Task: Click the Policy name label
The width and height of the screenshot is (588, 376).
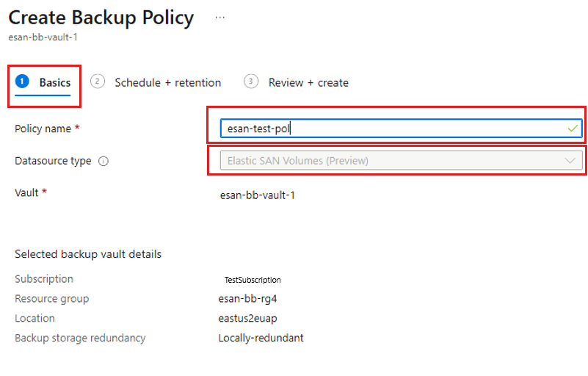Action: tap(43, 129)
